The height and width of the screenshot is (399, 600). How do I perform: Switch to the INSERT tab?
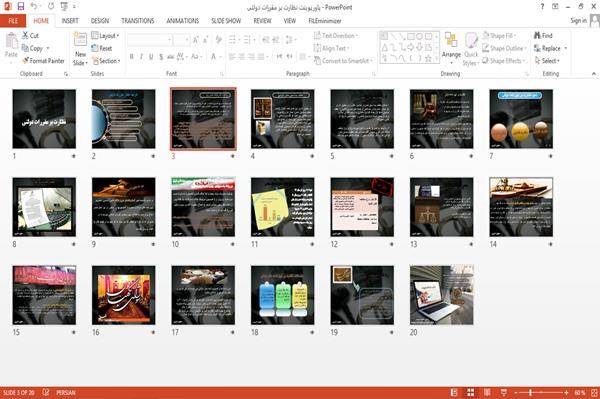click(x=70, y=21)
